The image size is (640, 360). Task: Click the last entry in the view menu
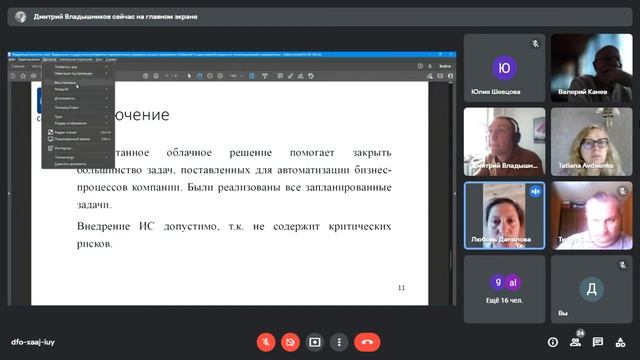coord(78,164)
